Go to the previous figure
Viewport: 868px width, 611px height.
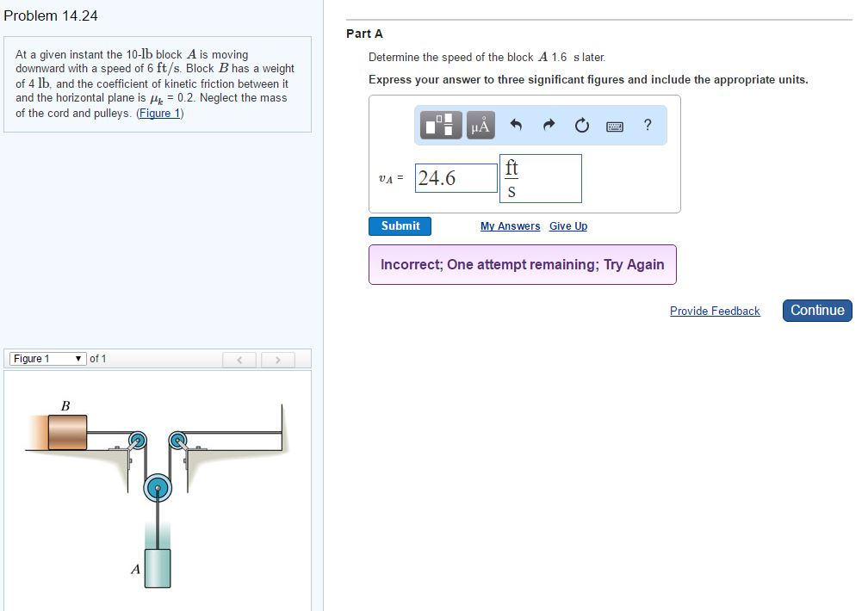(240, 360)
